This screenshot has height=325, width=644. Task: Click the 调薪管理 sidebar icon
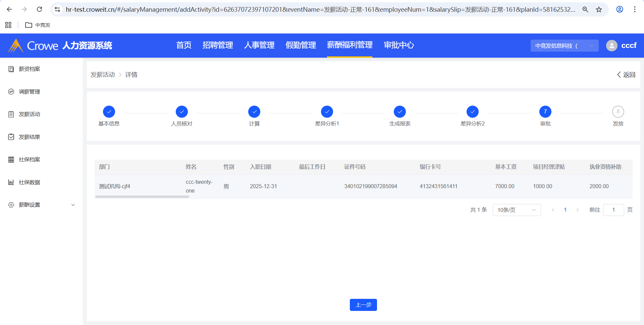pyautogui.click(x=11, y=92)
